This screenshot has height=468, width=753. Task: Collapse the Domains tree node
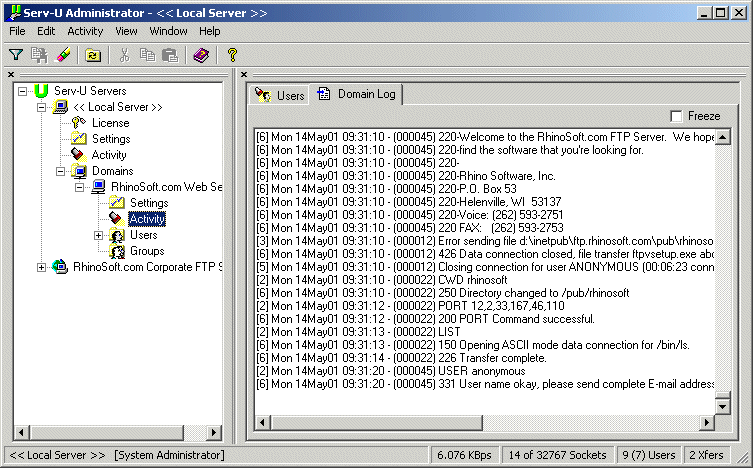(x=61, y=171)
